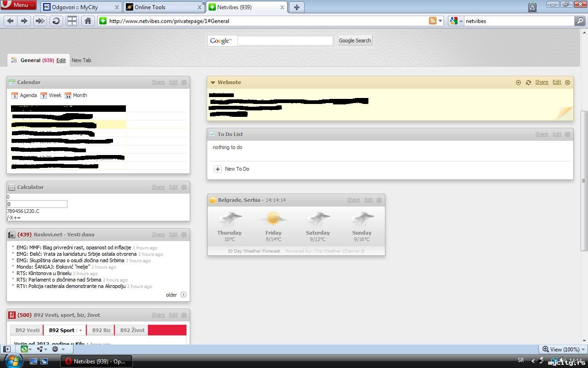Open Opera Link sync status icon
This screenshot has width=588, height=368.
point(25,349)
